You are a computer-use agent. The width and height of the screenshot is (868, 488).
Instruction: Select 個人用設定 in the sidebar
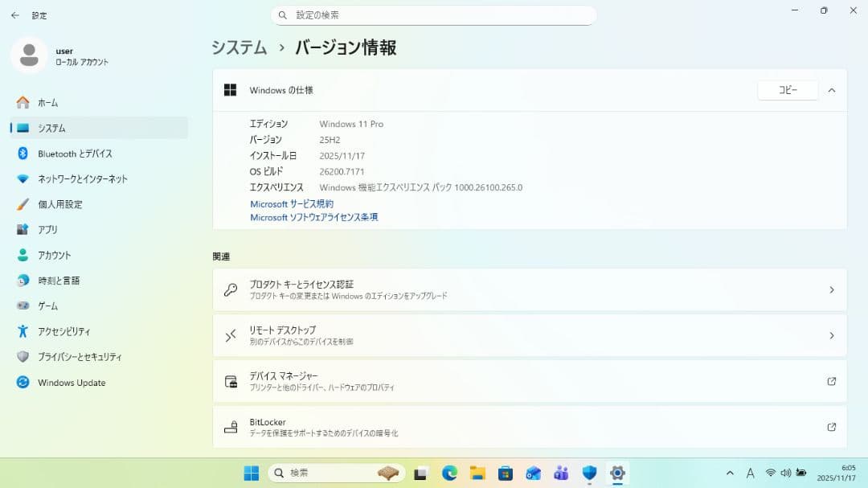59,204
